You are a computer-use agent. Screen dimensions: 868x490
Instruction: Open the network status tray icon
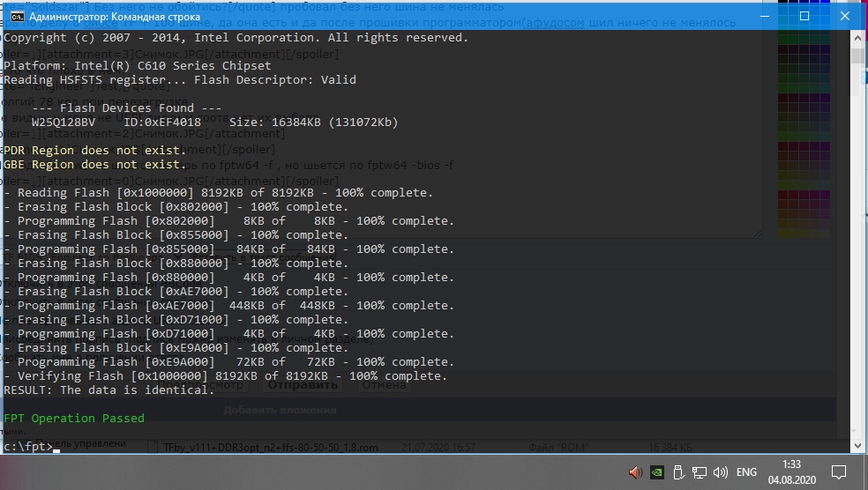click(x=700, y=472)
